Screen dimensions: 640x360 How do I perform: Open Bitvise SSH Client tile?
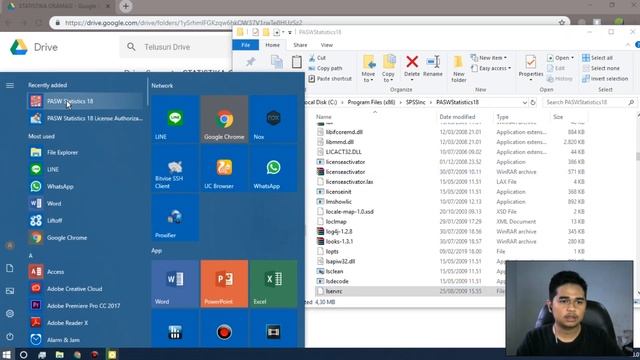point(175,168)
